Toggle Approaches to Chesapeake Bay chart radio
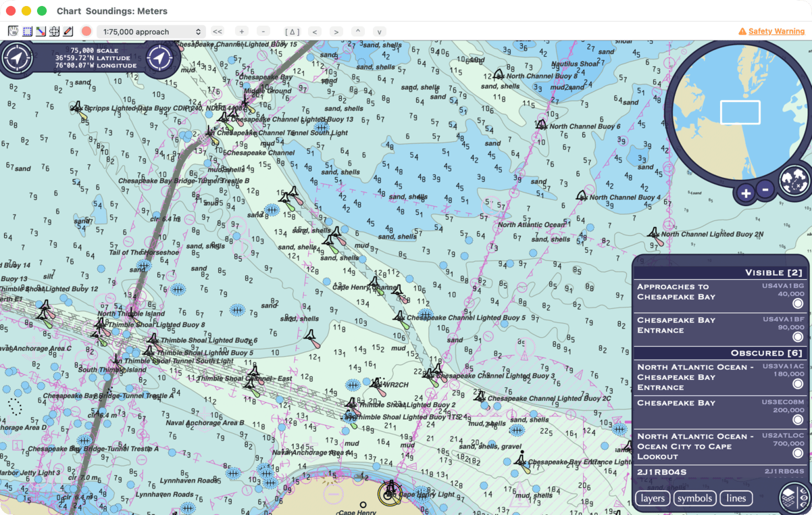812x515 pixels. pos(798,304)
